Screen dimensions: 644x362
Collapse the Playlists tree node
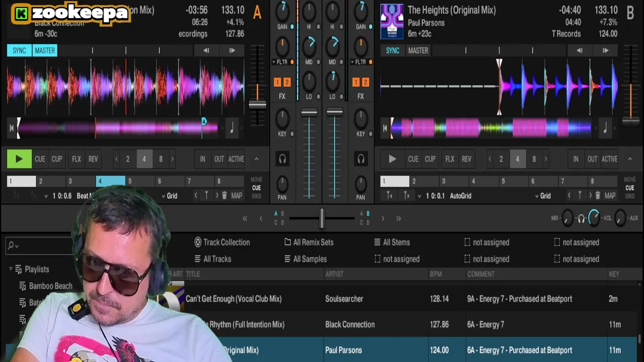pyautogui.click(x=11, y=269)
